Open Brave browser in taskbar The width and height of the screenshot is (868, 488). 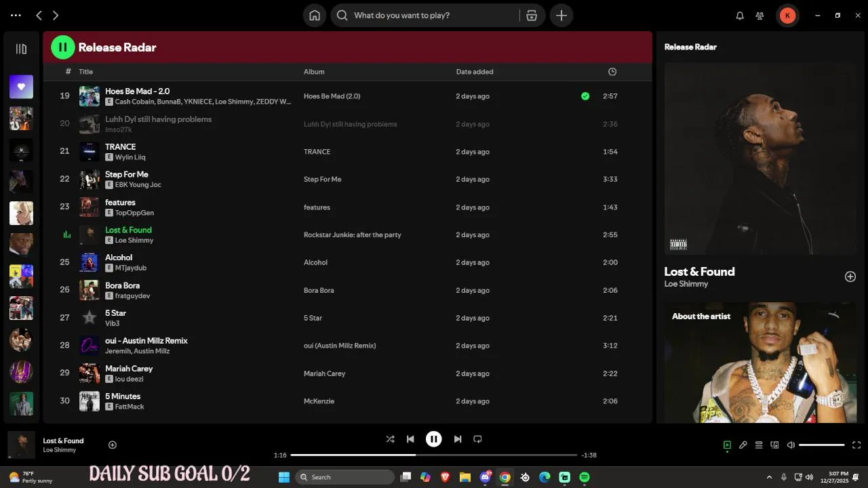[x=446, y=477]
